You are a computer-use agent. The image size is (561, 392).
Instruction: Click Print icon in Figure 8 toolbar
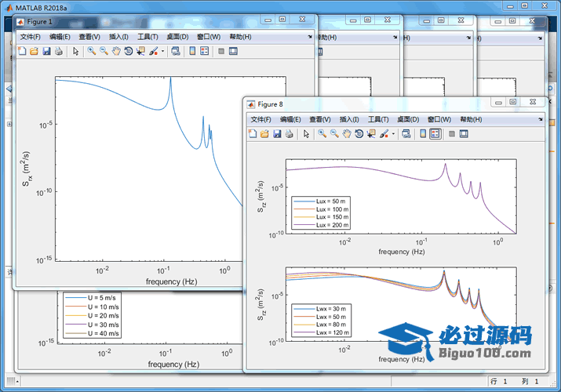point(290,133)
